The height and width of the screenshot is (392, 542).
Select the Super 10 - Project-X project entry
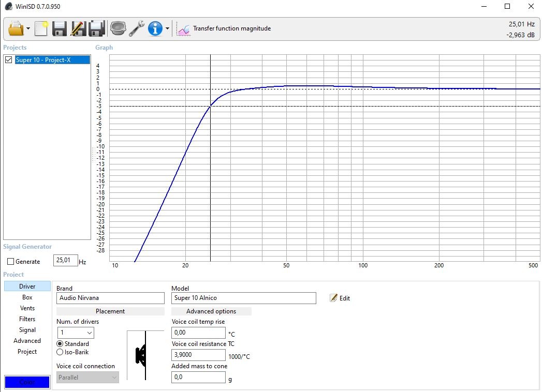52,60
